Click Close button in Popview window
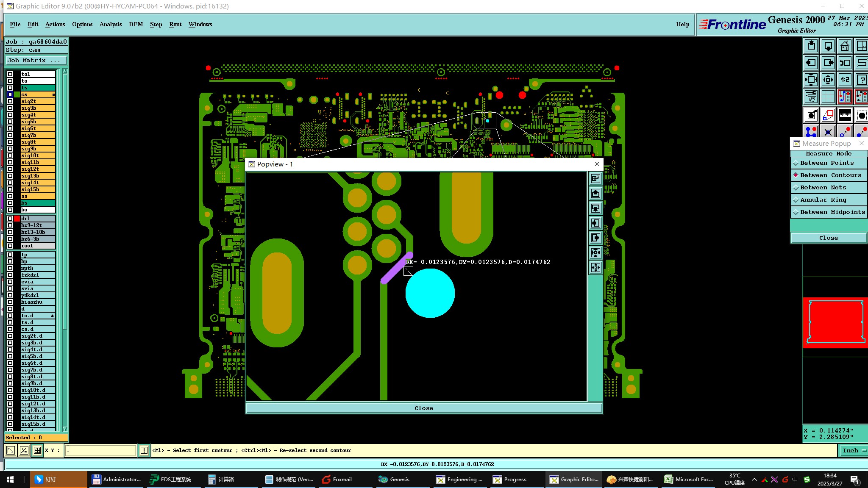 (x=424, y=408)
